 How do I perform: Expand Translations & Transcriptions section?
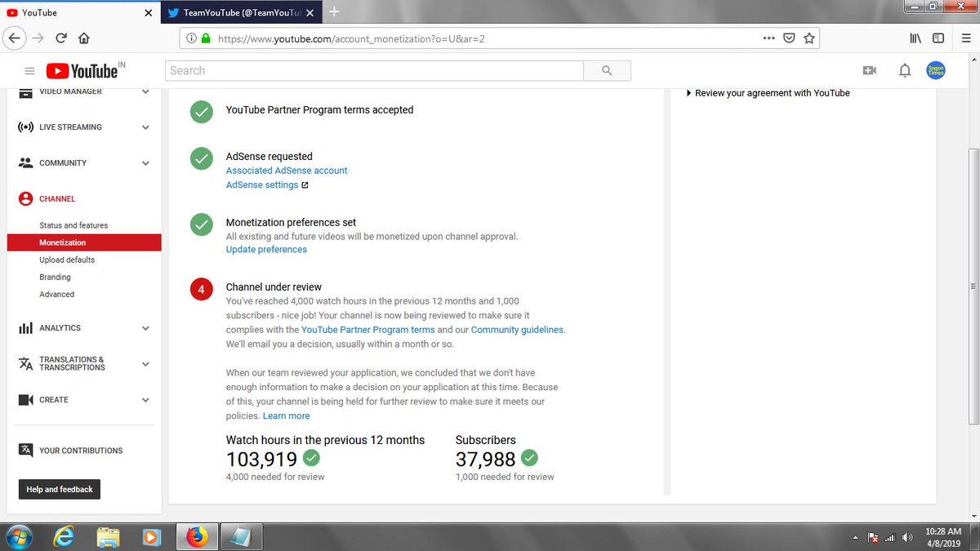[x=145, y=364]
